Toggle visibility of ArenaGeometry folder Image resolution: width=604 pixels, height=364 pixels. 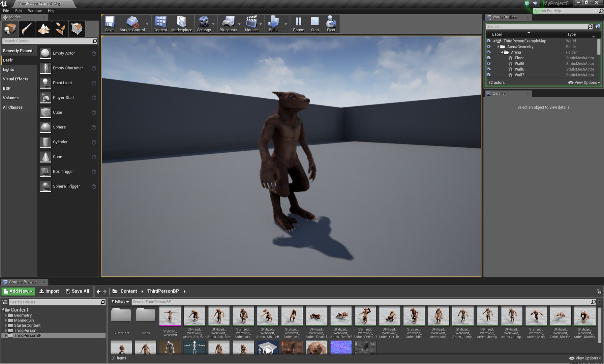point(488,47)
